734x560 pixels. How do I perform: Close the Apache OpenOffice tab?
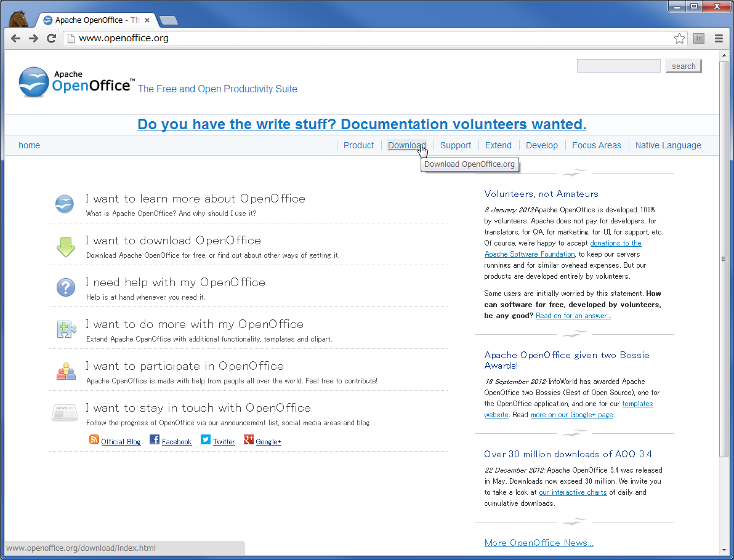click(x=147, y=20)
